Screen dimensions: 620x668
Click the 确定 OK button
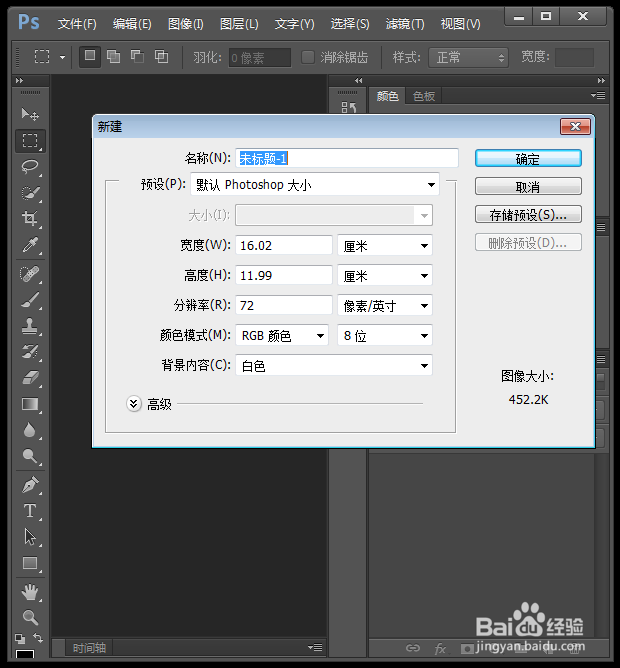click(x=528, y=159)
